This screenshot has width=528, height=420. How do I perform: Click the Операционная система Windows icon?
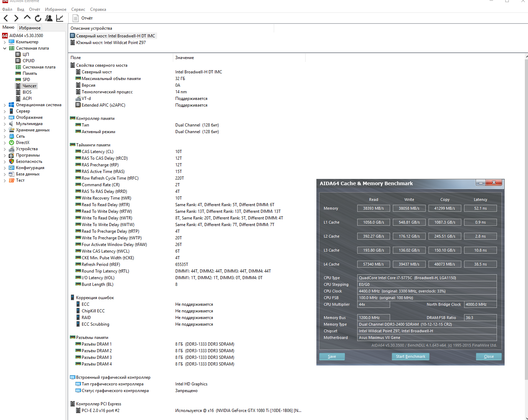point(12,105)
